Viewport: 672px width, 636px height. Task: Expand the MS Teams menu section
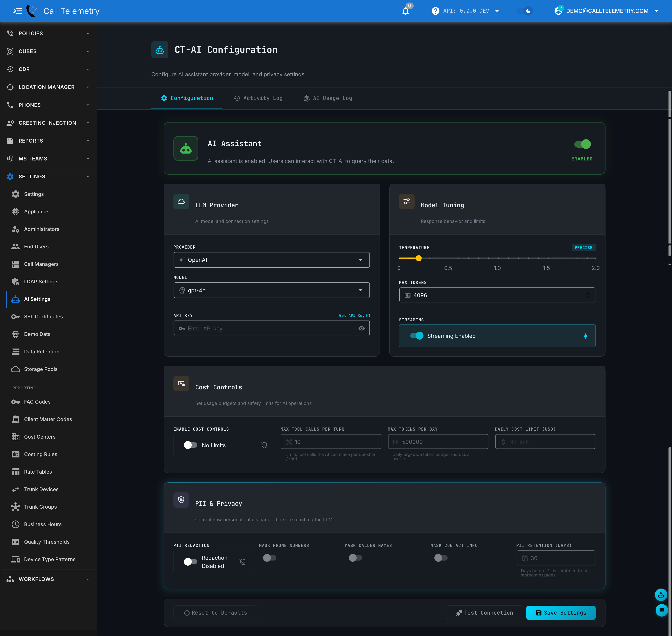point(48,159)
